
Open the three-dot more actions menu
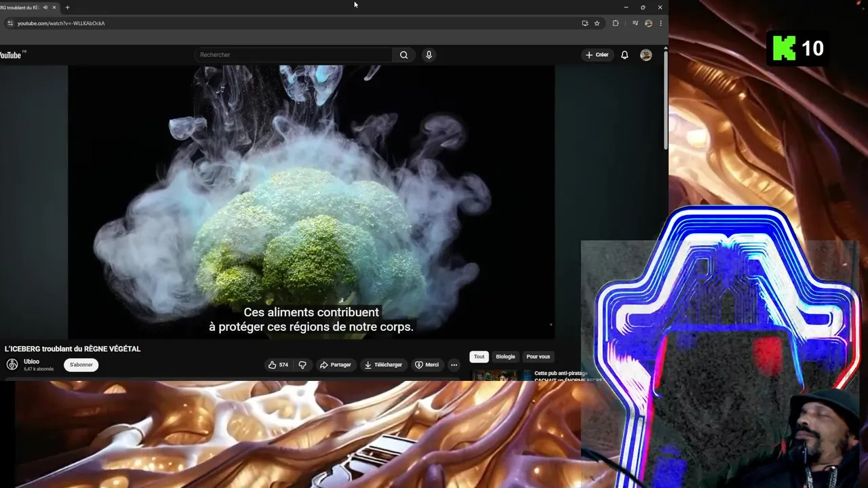coord(454,365)
